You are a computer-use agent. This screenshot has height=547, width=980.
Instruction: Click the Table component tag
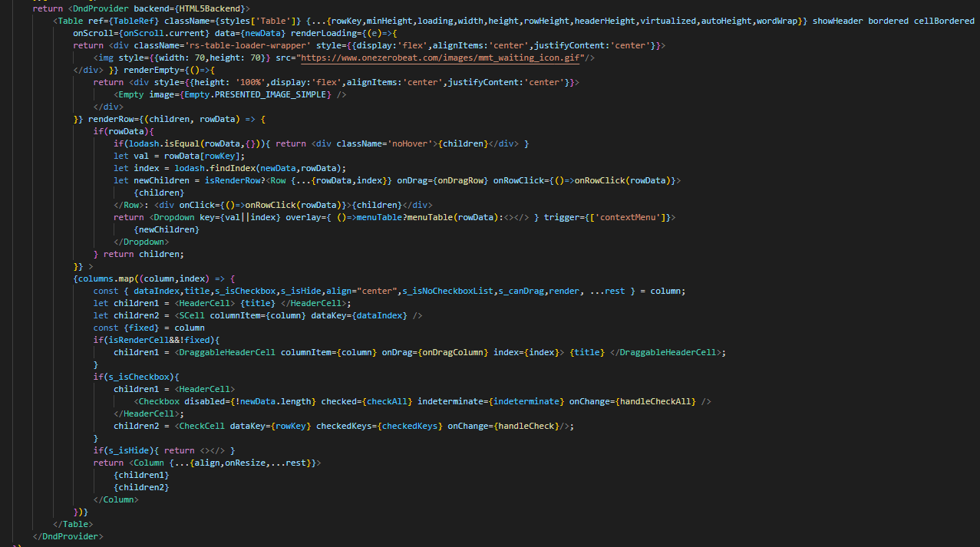point(70,20)
